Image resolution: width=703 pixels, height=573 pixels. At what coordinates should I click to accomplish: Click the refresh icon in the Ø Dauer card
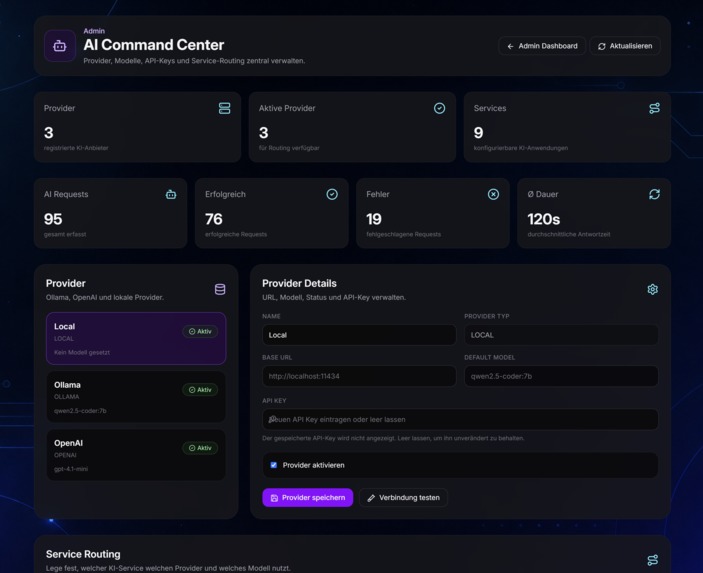pos(654,194)
